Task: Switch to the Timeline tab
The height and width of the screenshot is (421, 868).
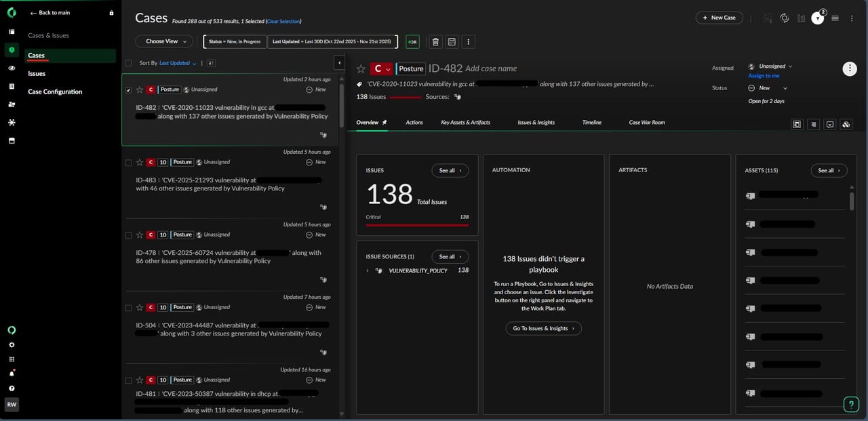Action: 591,123
